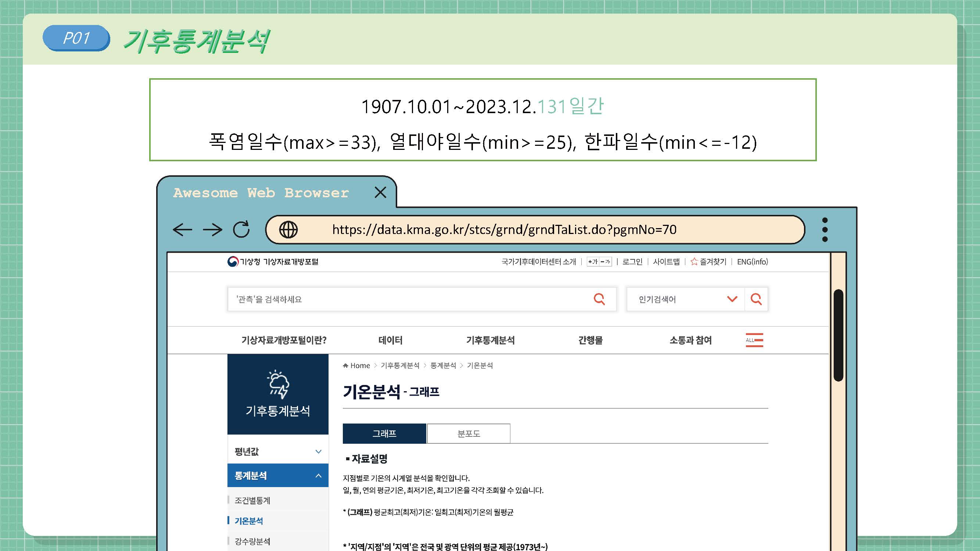Select 강수량분석 in the sidebar
The width and height of the screenshot is (980, 551).
tap(252, 541)
